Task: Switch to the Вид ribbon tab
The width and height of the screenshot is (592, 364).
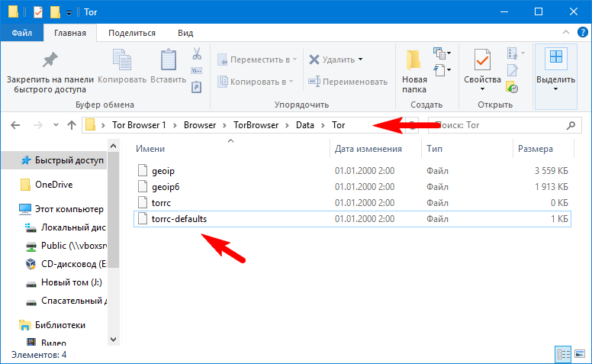Action: coord(185,33)
